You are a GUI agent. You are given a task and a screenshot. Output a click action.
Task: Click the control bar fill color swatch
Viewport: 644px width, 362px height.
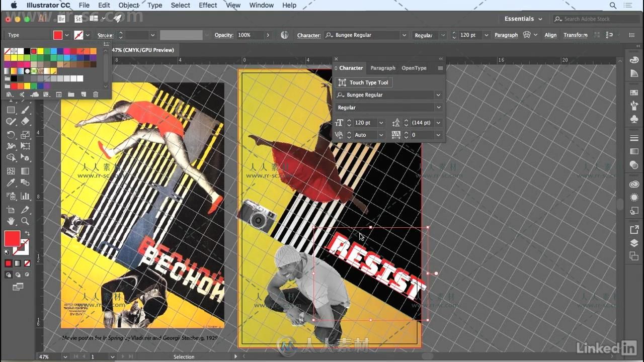click(x=58, y=35)
